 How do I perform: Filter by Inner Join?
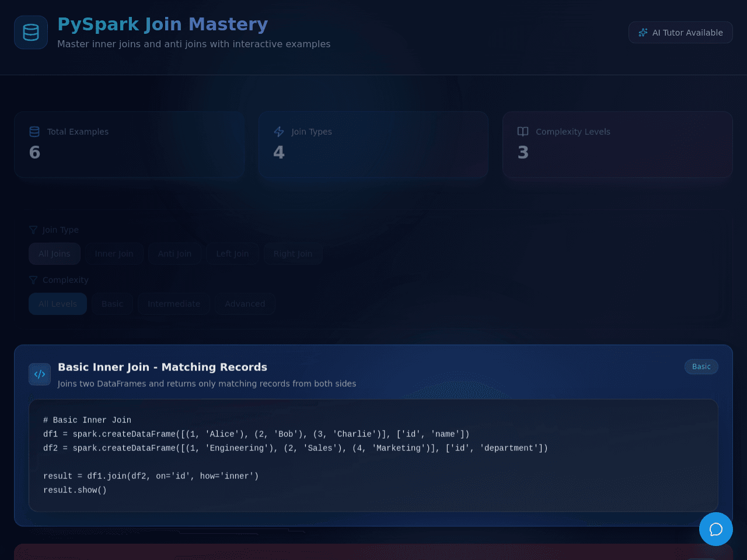[x=114, y=254]
